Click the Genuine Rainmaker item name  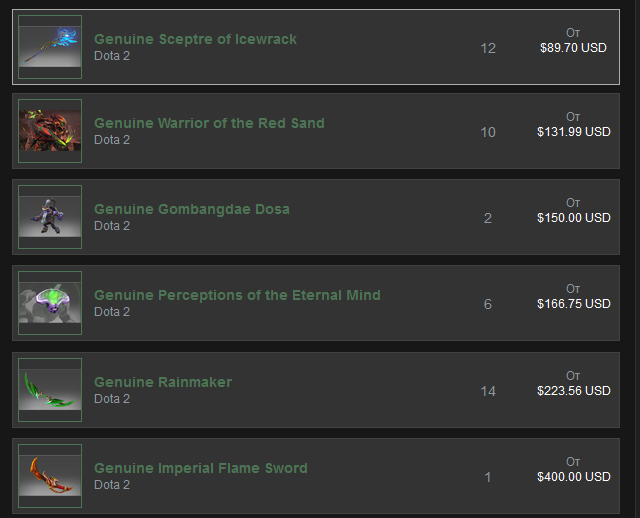[163, 382]
